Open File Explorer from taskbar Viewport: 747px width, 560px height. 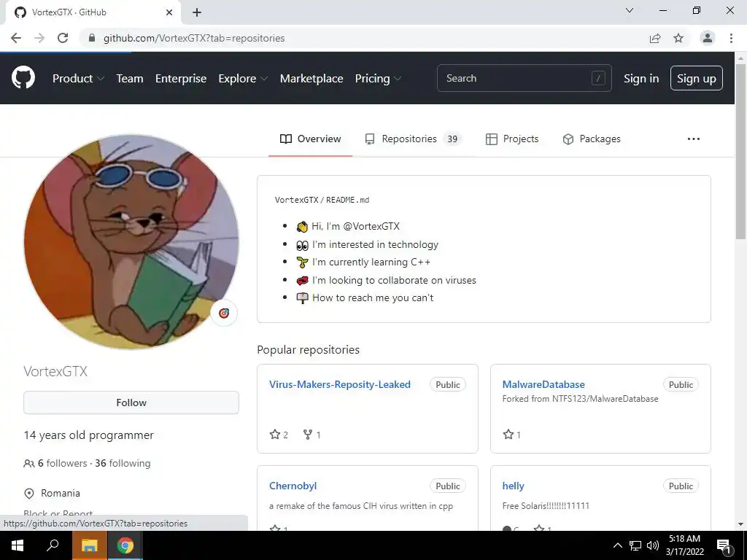[x=89, y=545]
